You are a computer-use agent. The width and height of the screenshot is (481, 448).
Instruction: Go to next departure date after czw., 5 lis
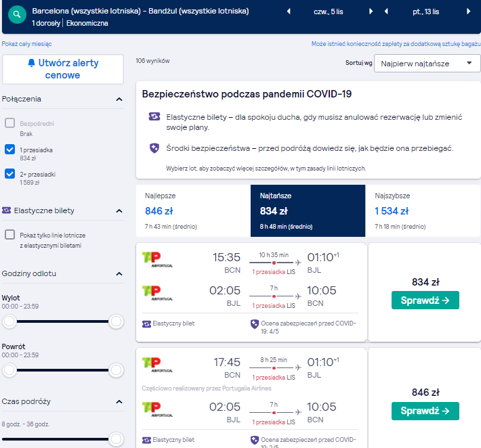(x=371, y=12)
